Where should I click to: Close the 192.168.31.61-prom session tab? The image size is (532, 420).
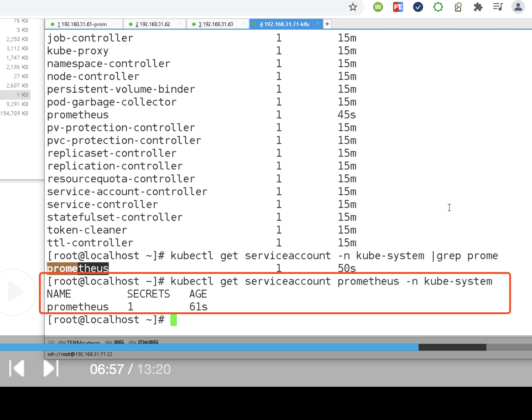pyautogui.click(x=117, y=24)
